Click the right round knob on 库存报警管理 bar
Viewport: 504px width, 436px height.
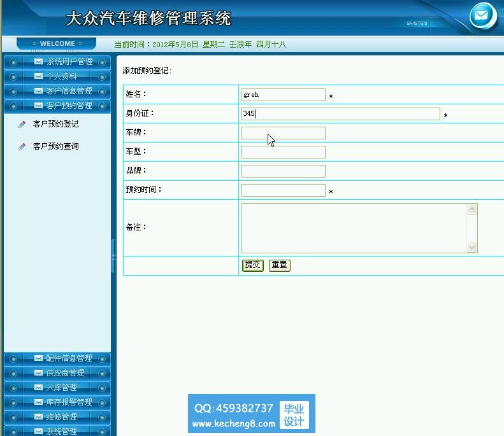[102, 403]
